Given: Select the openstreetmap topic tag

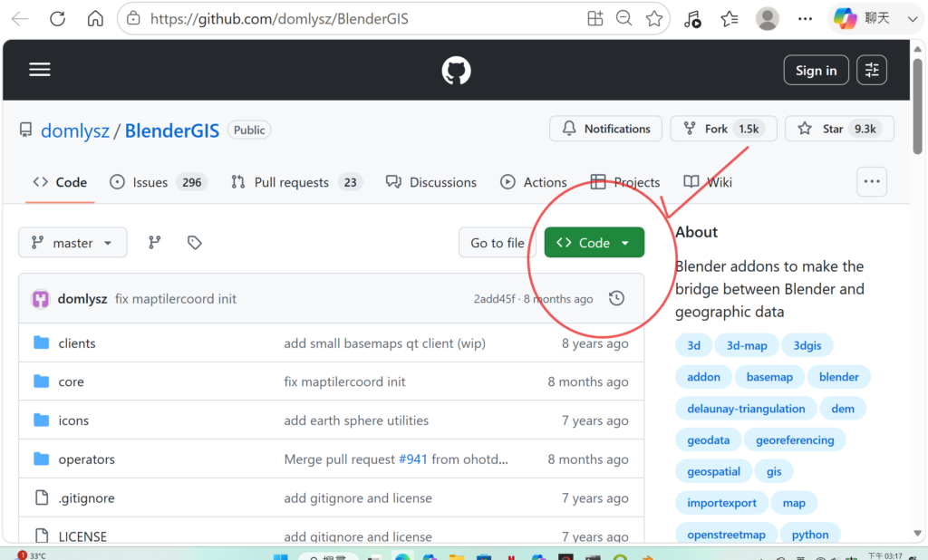Looking at the screenshot, I should 726,534.
